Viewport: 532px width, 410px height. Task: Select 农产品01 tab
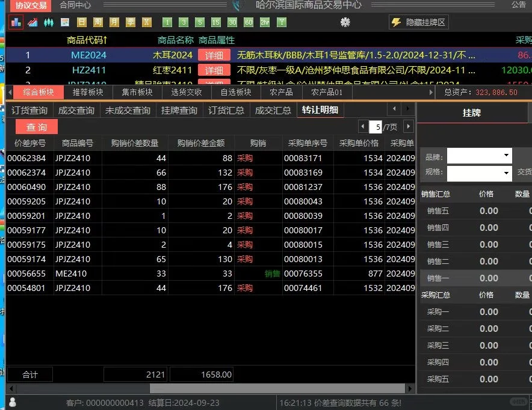point(327,92)
